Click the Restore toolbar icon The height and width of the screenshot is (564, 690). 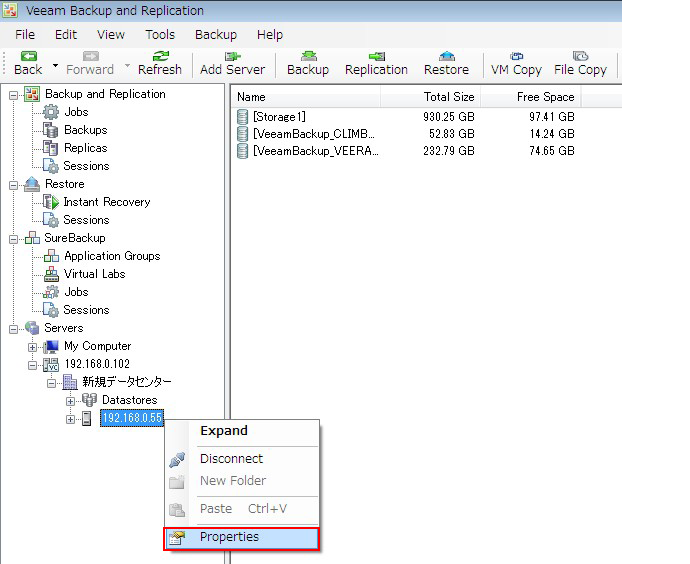click(447, 56)
